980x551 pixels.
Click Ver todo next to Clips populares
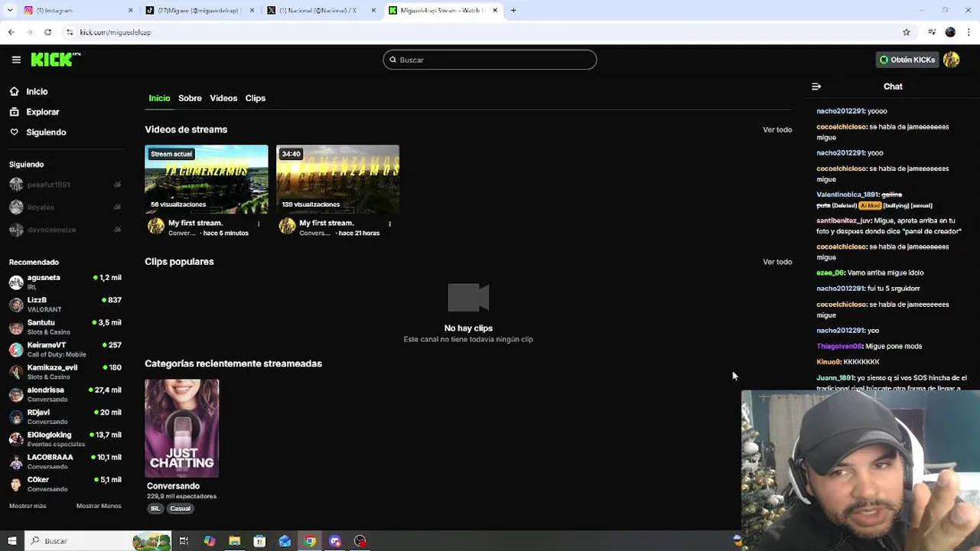tap(777, 262)
